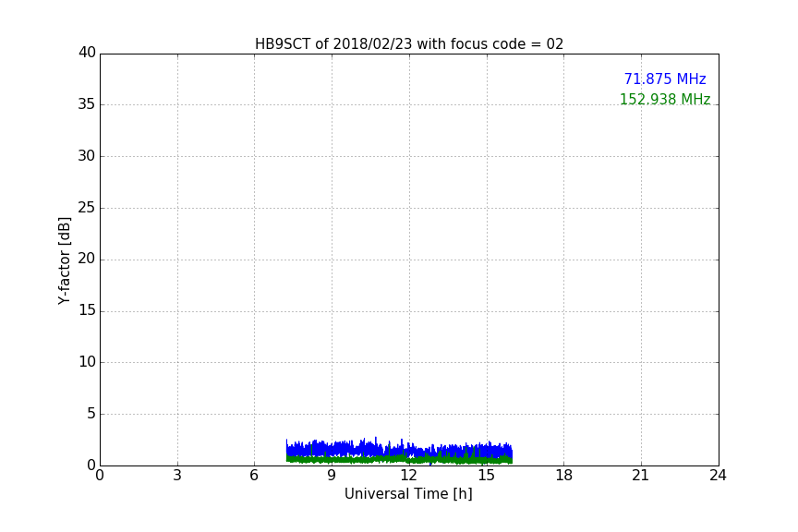Click the x-axis tick label 21
Screen dimensions: 798x532
pyautogui.click(x=641, y=476)
